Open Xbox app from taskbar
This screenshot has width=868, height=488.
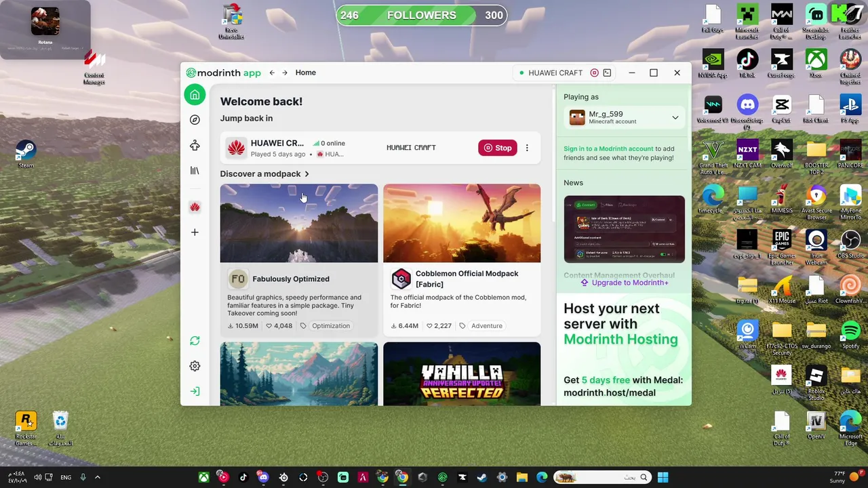(x=203, y=477)
